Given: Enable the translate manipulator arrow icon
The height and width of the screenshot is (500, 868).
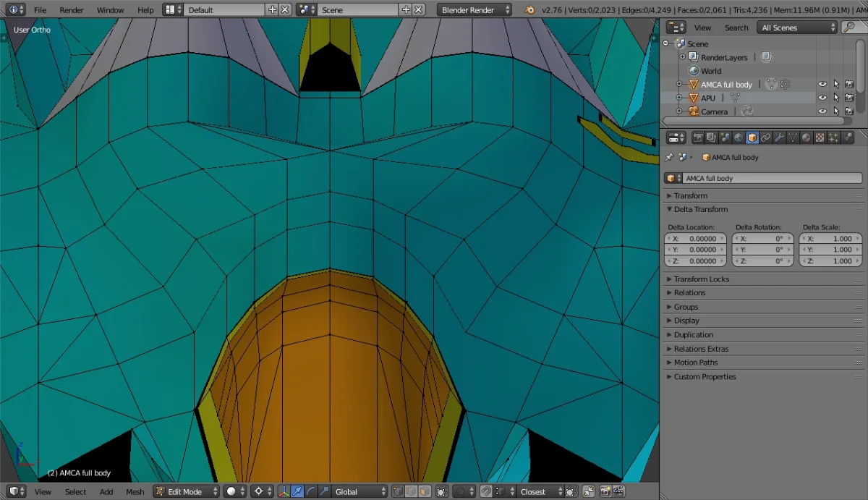Looking at the screenshot, I should click(297, 491).
